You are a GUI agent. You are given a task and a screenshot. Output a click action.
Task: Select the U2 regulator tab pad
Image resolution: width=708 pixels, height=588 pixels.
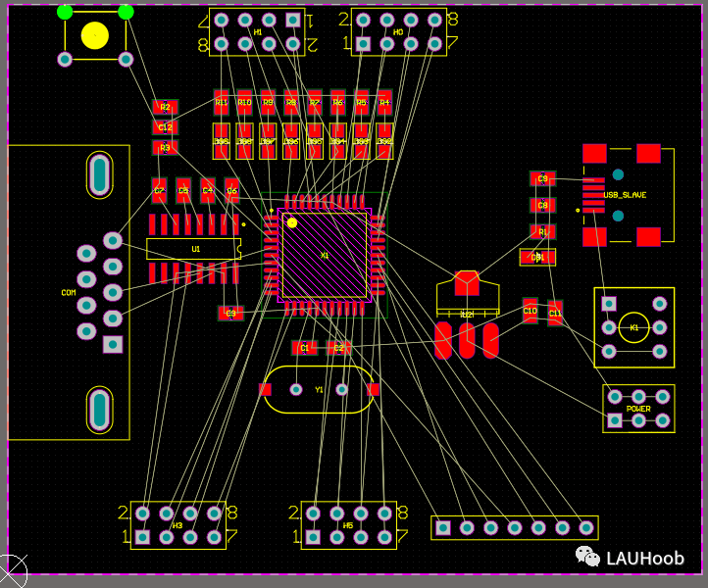click(467, 283)
